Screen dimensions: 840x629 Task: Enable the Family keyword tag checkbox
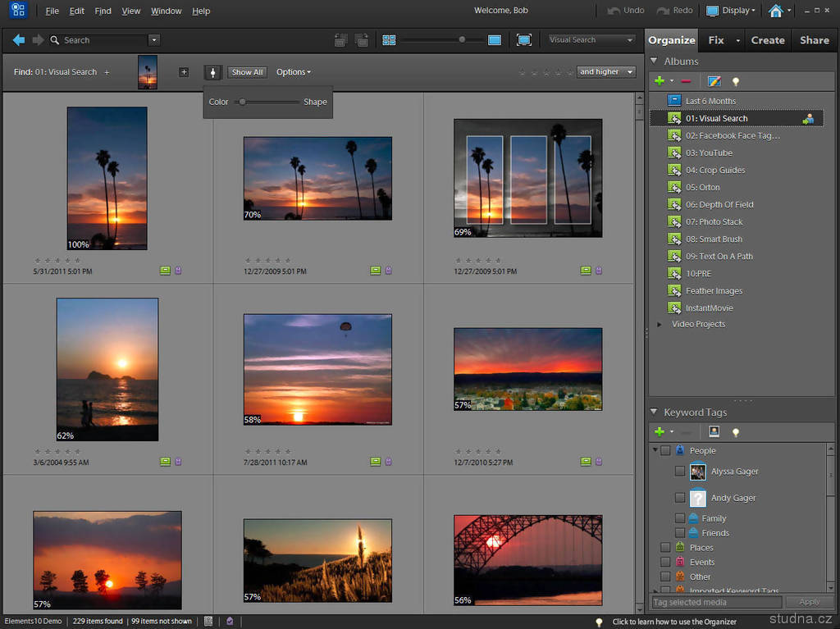pos(679,518)
